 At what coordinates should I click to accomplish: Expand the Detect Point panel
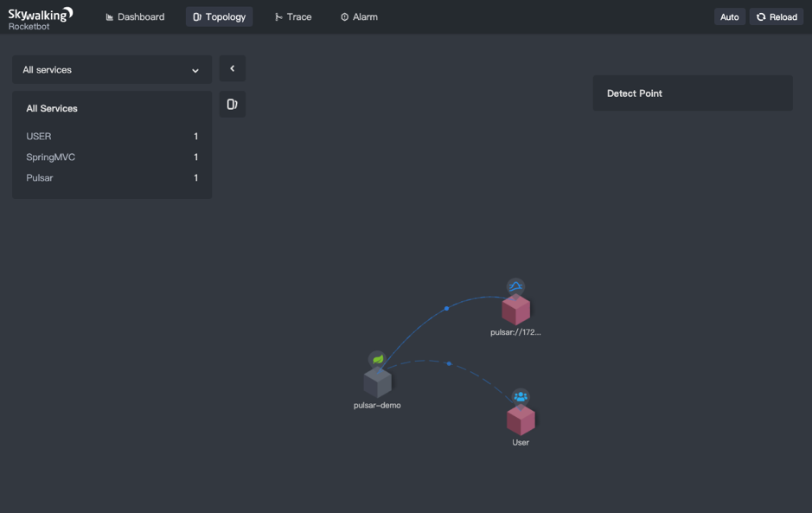point(692,93)
